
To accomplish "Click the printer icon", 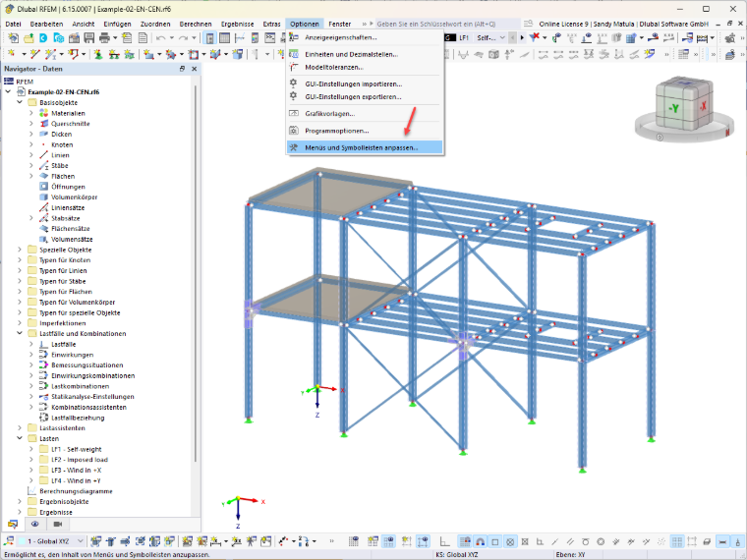I will point(104,37).
